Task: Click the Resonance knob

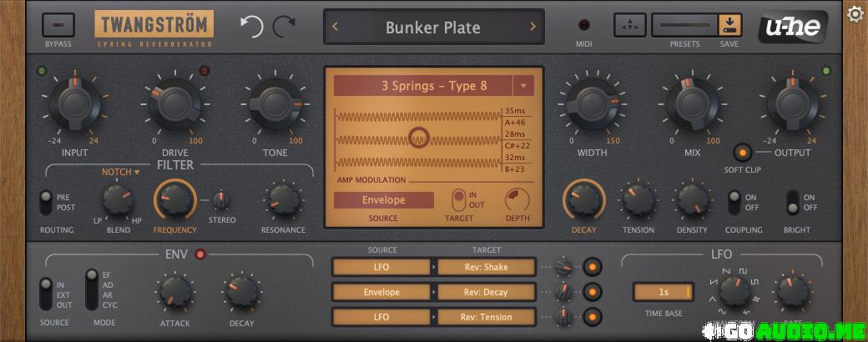Action: click(x=284, y=199)
